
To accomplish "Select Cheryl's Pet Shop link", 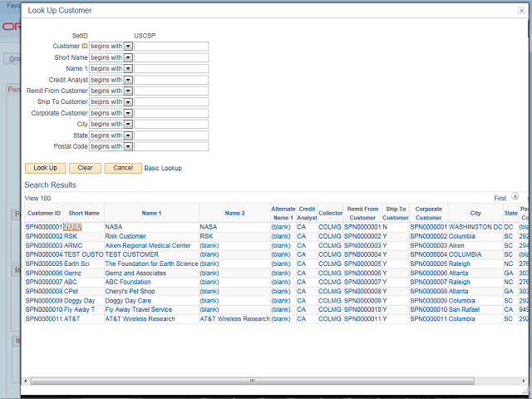I will [130, 292].
